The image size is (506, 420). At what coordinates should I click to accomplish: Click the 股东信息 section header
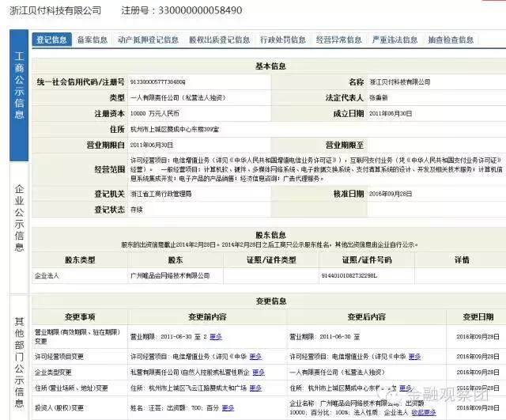tap(270, 235)
